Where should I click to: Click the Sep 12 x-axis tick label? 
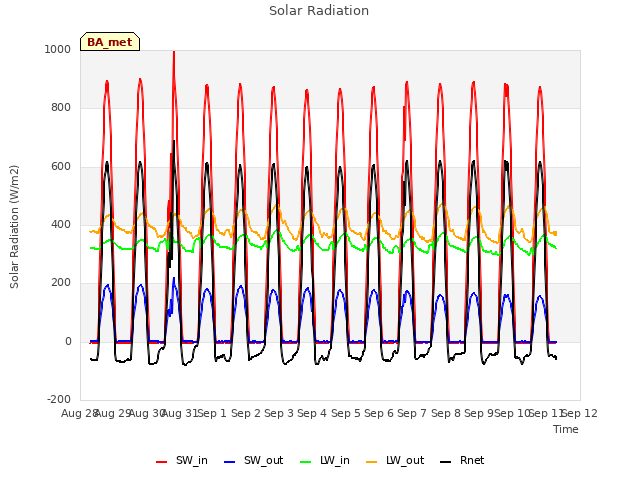point(580,413)
